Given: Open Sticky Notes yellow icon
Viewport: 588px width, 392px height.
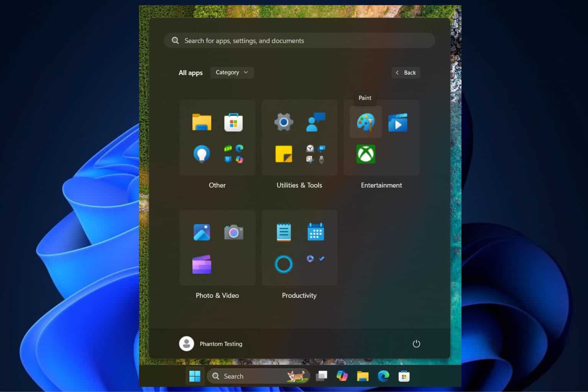Looking at the screenshot, I should tap(284, 154).
